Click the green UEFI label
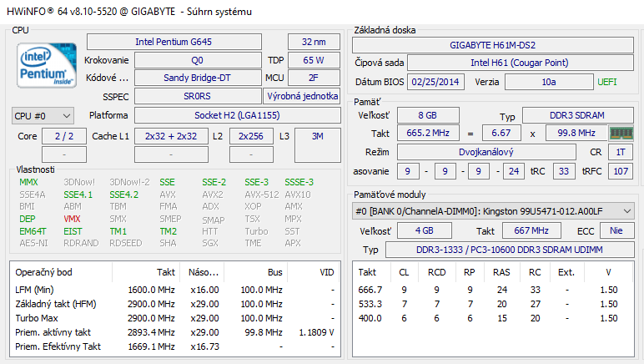This screenshot has height=364, width=644. pos(607,82)
